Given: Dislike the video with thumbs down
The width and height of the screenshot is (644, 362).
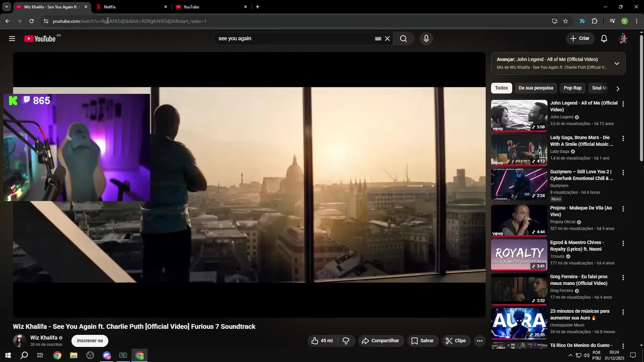Looking at the screenshot, I should click(346, 341).
